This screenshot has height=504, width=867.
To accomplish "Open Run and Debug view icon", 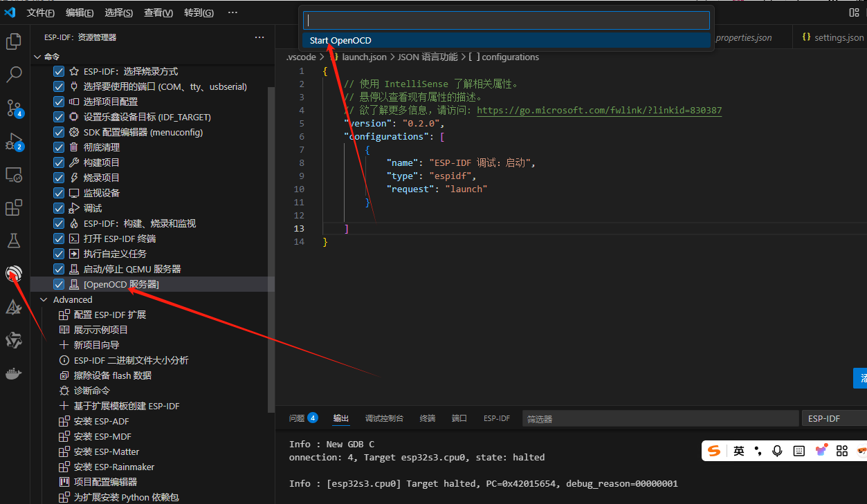I will 14,142.
